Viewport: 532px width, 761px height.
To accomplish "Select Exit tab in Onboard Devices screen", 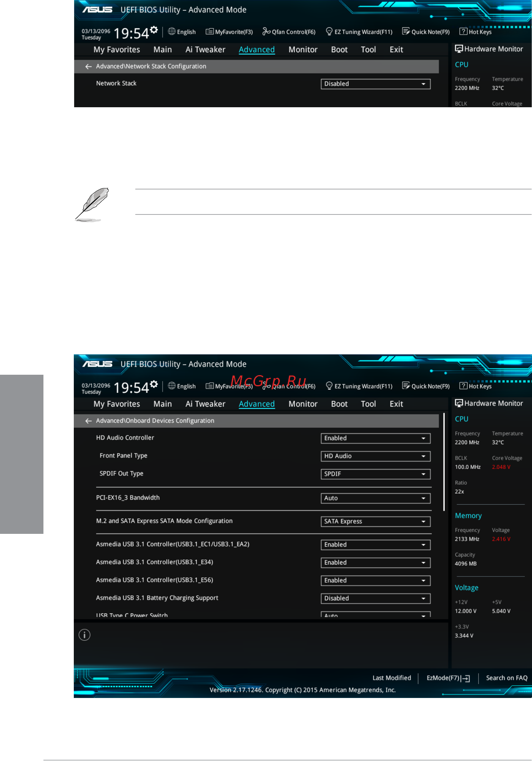I will 396,404.
